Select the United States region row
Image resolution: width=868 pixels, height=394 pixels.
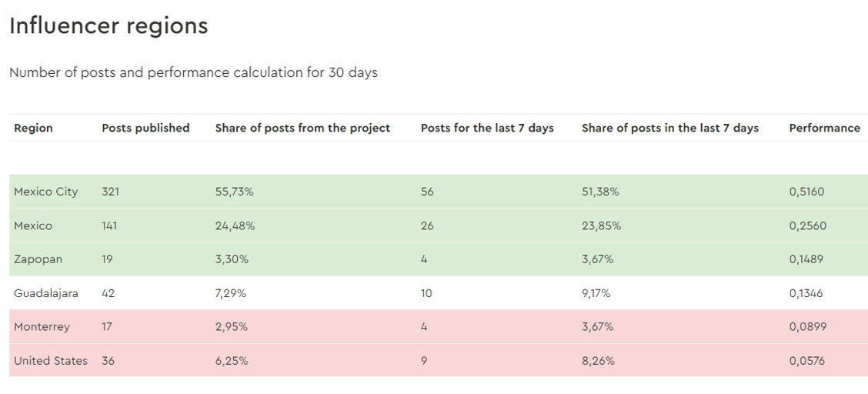click(439, 360)
